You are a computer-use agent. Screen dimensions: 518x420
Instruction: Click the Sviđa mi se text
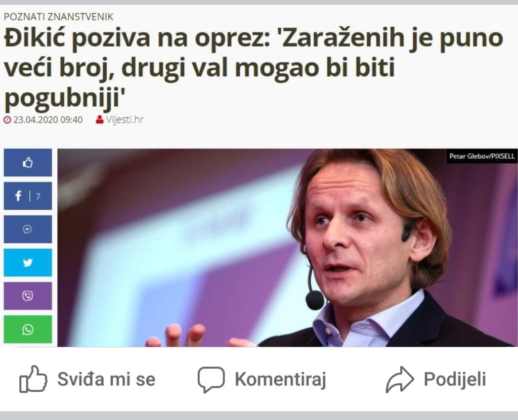[x=106, y=379]
